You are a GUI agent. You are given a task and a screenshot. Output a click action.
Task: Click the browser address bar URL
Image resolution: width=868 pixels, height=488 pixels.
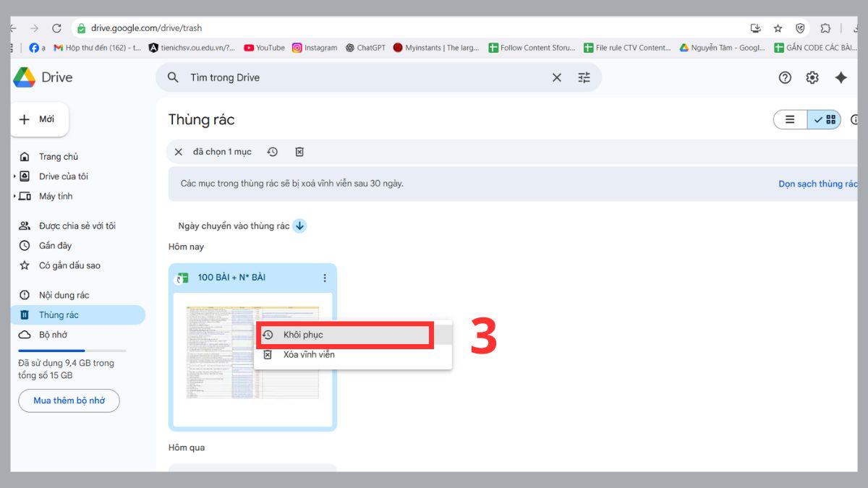(x=146, y=28)
